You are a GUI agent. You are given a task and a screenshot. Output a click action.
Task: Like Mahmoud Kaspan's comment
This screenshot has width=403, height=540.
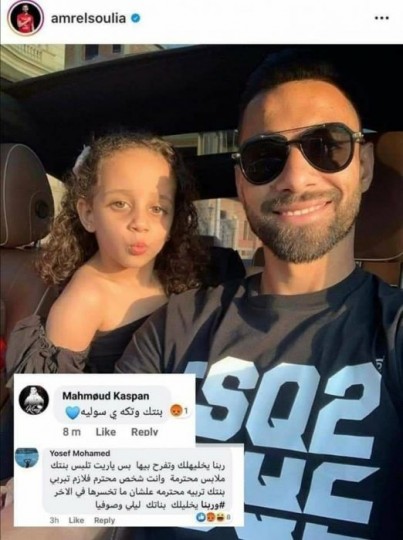(x=105, y=432)
